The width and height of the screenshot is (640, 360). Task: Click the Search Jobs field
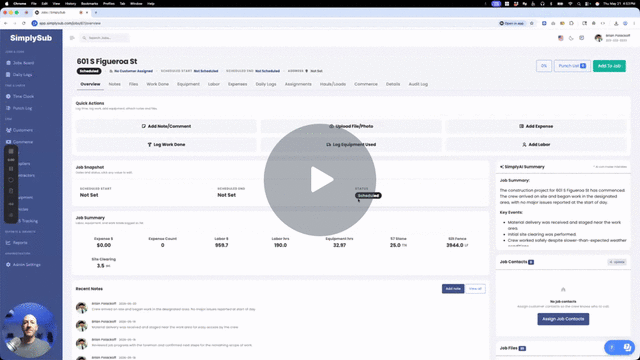(104, 38)
